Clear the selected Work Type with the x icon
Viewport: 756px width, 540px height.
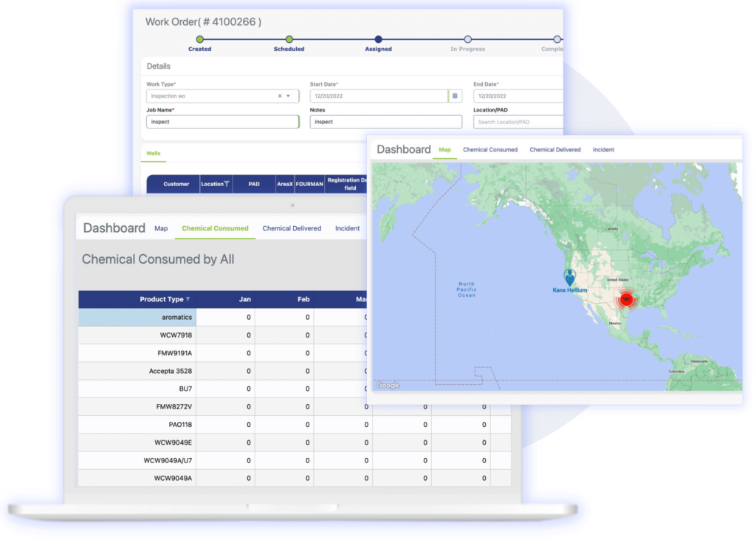coord(279,96)
